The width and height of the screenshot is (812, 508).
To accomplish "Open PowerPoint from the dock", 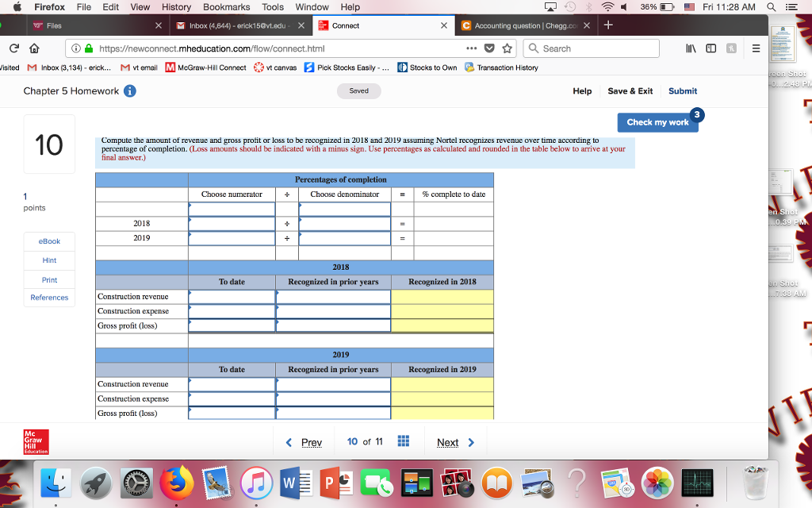I will [336, 483].
